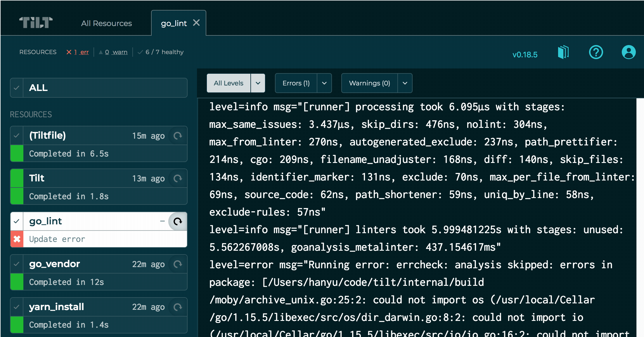The height and width of the screenshot is (337, 644).
Task: Click 'Completed in 6.5s' under Tiltfile
Action: [x=69, y=154]
